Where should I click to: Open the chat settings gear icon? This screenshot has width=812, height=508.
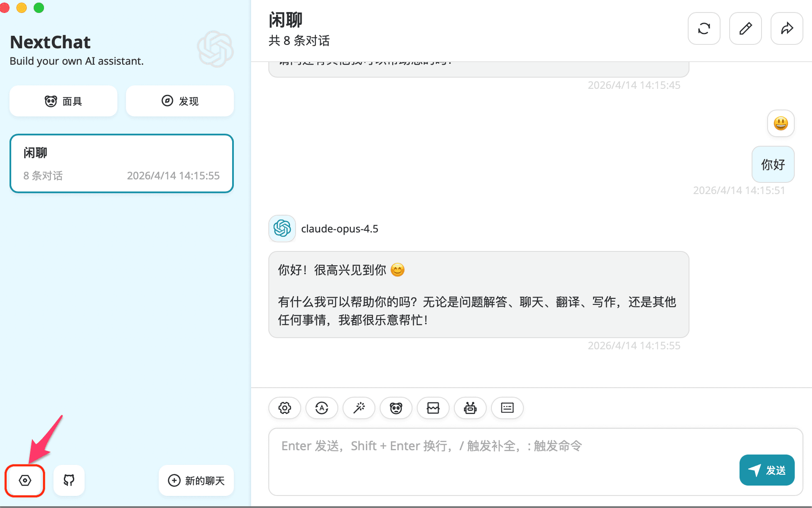(284, 408)
